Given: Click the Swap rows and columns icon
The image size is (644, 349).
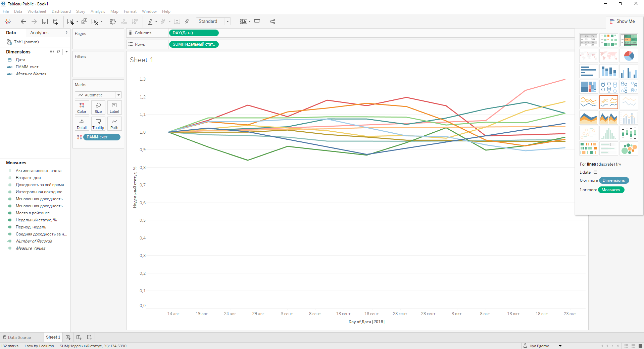Looking at the screenshot, I should pyautogui.click(x=113, y=21).
